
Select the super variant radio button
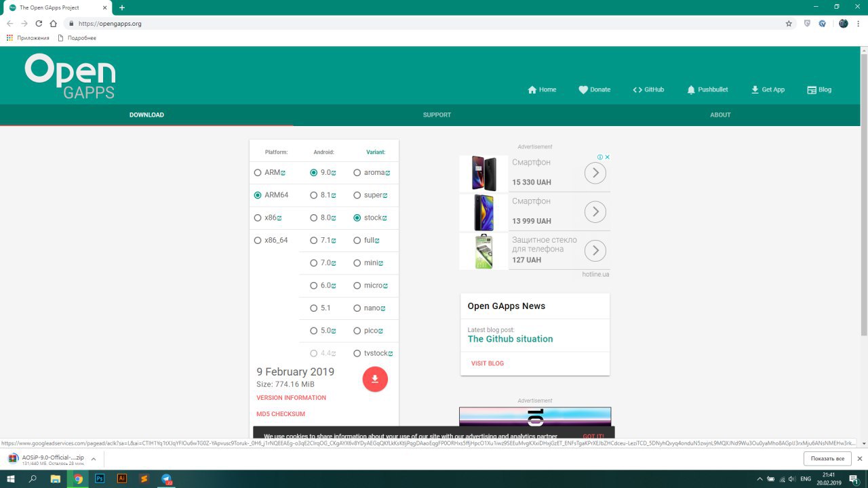tap(357, 195)
